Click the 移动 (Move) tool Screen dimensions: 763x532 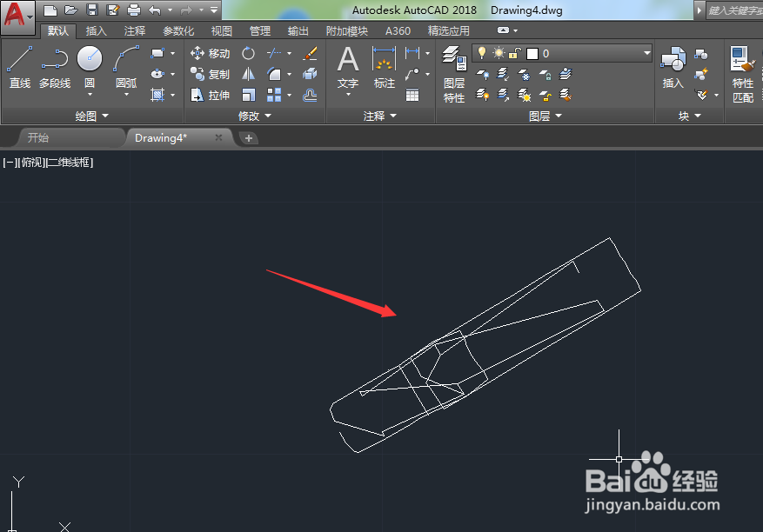(210, 53)
